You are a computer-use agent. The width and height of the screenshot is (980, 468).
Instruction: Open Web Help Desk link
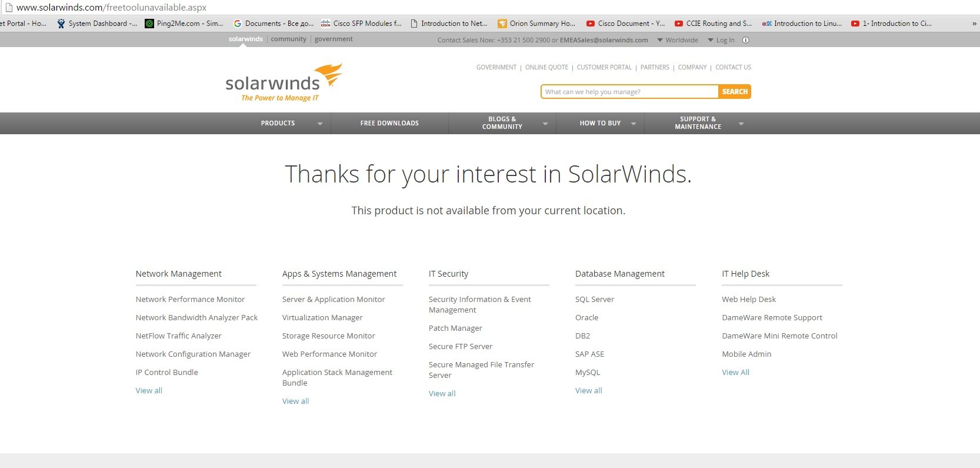click(749, 299)
